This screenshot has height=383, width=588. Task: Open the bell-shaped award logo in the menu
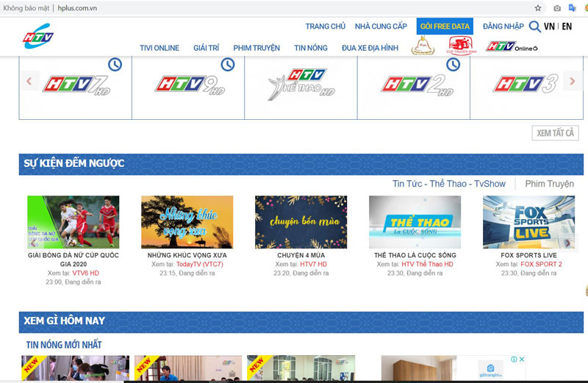pos(423,46)
